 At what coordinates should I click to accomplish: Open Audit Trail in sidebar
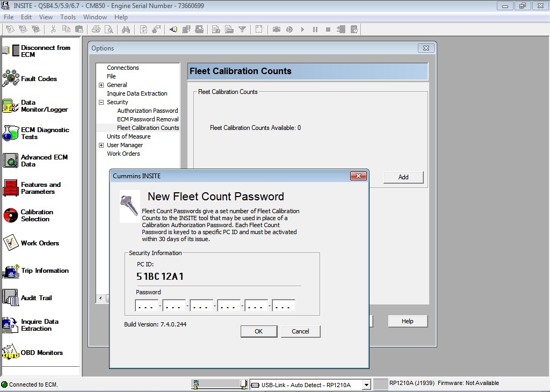tap(27, 297)
